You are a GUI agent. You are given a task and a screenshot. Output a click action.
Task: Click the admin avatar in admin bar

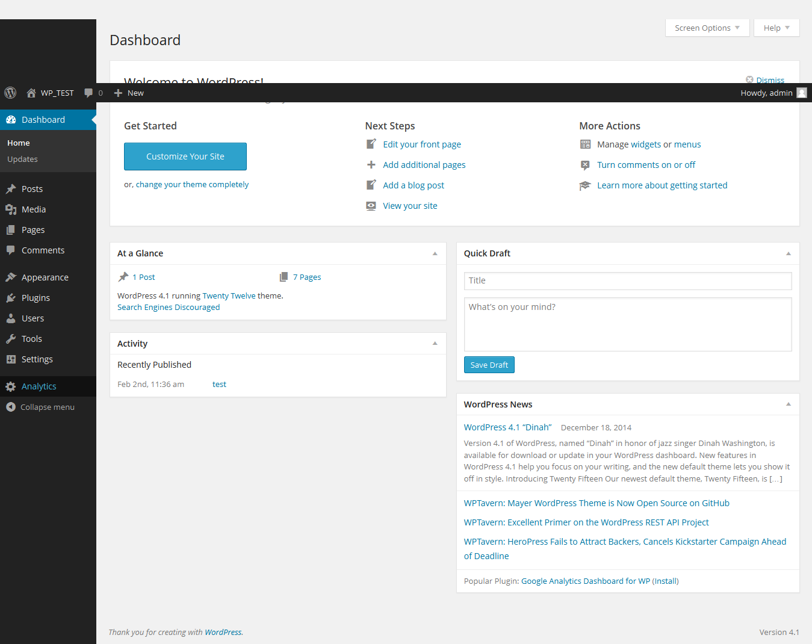click(802, 93)
